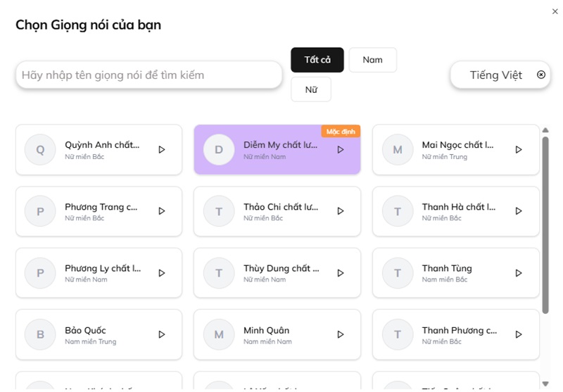
Task: Click the P avatar of Phương Ly
Action: [40, 273]
